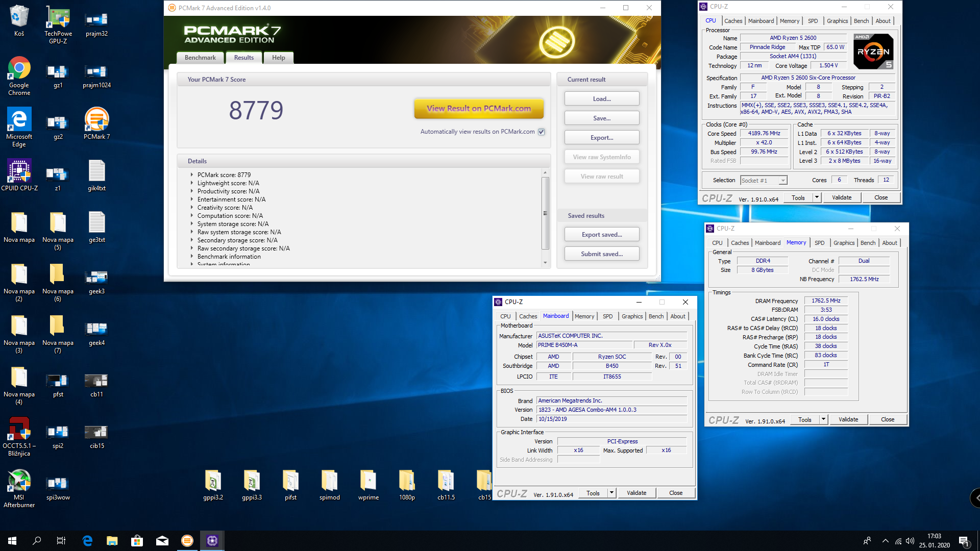Expand the Entertainment score row
Viewport: 980px width, 551px height.
[192, 199]
